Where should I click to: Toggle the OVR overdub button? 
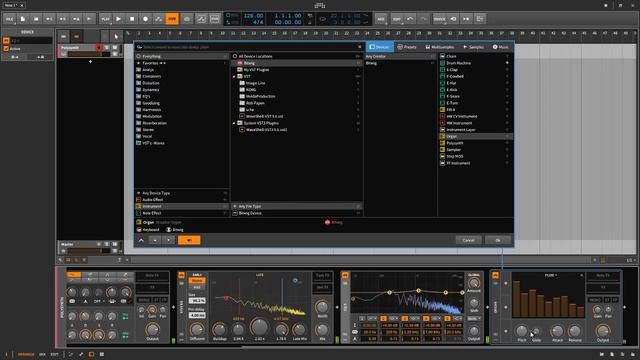[x=172, y=19]
